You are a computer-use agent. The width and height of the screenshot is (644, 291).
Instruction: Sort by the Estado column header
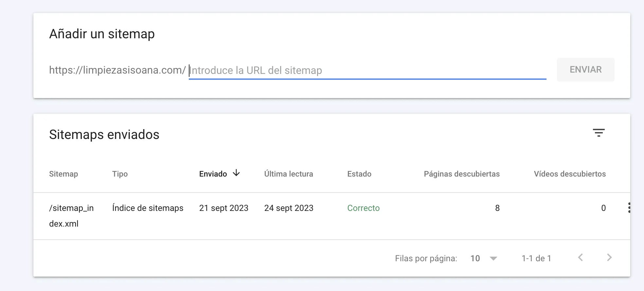[x=359, y=174]
